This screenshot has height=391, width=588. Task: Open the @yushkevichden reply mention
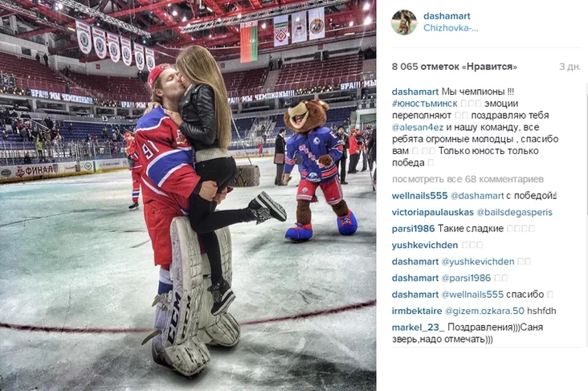[478, 262]
